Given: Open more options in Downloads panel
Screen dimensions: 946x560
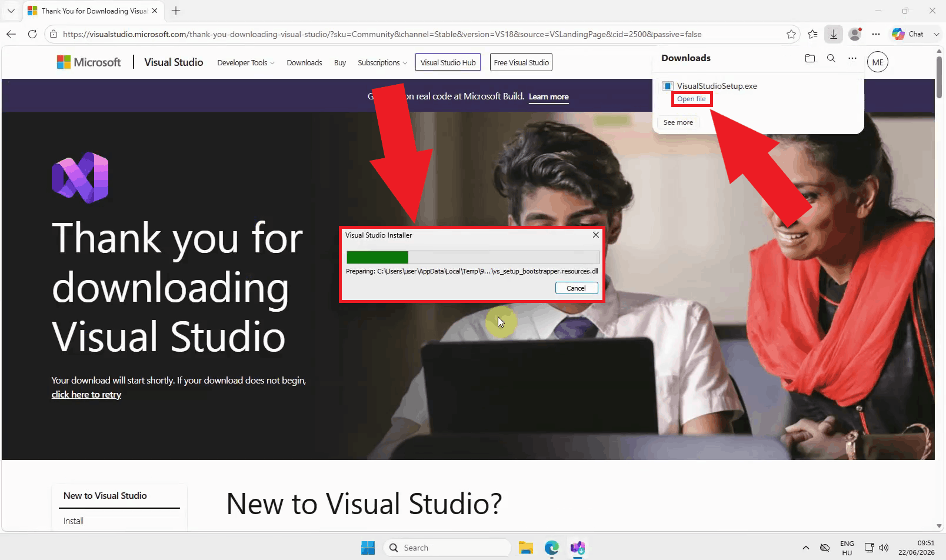Looking at the screenshot, I should click(x=852, y=58).
